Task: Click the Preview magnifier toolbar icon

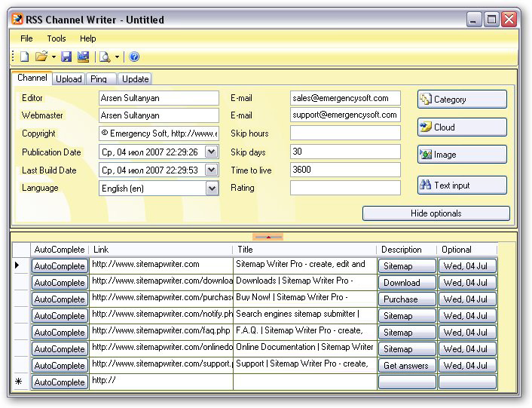Action: point(105,57)
